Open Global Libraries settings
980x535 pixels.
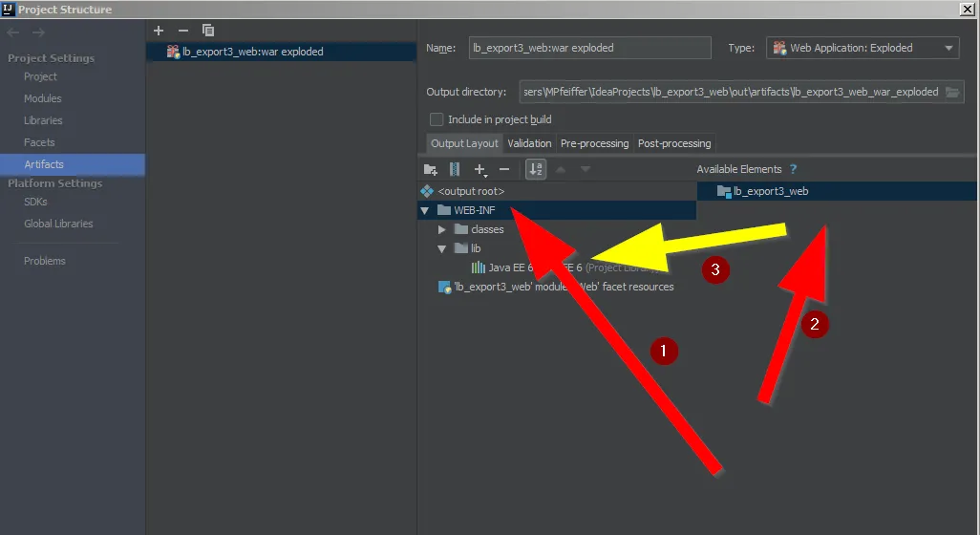pos(58,224)
